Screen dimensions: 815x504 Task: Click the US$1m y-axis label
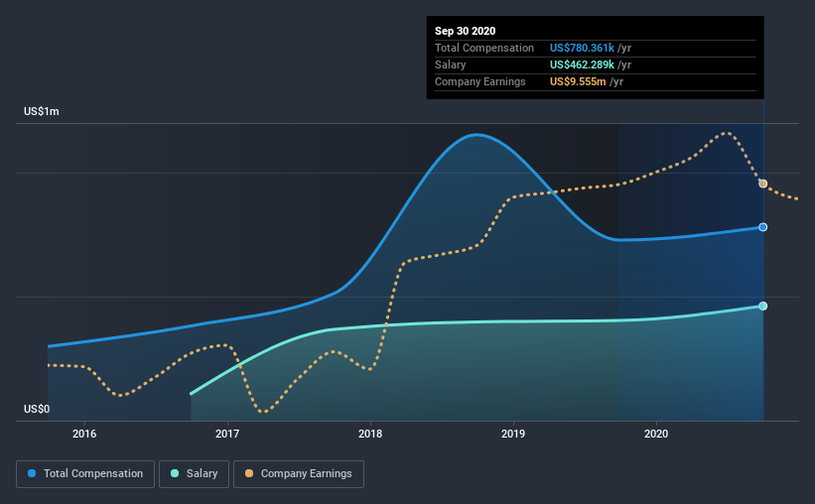[41, 112]
